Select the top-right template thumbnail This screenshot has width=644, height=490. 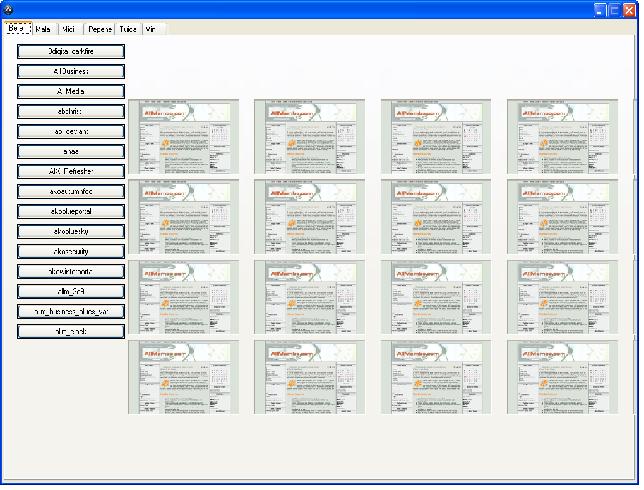[561, 136]
